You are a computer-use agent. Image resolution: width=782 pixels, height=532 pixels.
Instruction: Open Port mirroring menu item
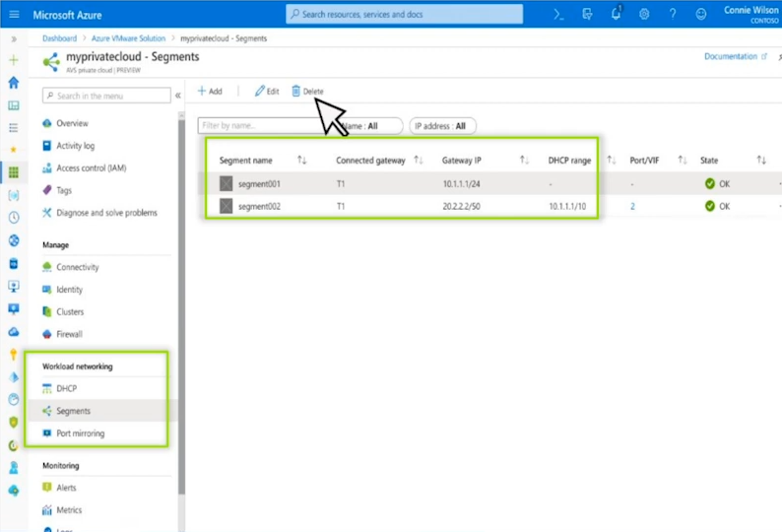pyautogui.click(x=74, y=433)
